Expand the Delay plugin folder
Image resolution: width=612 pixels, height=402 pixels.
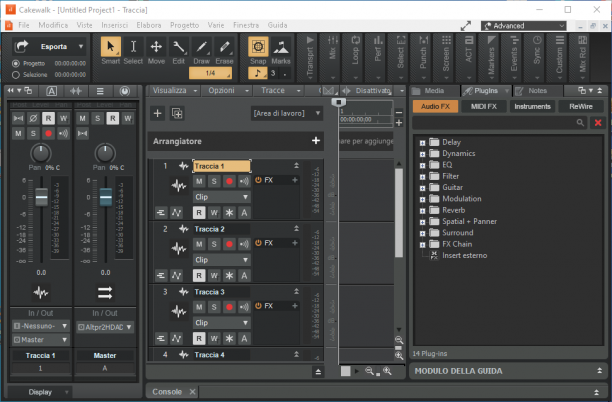422,143
